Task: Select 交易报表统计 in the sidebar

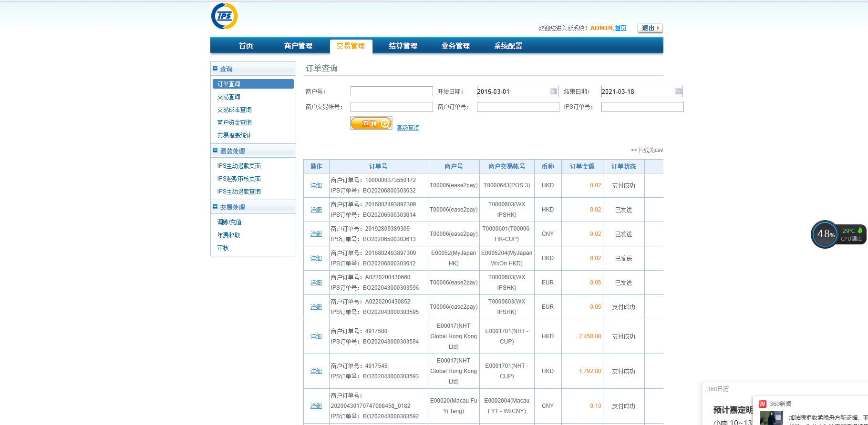Action: point(235,135)
